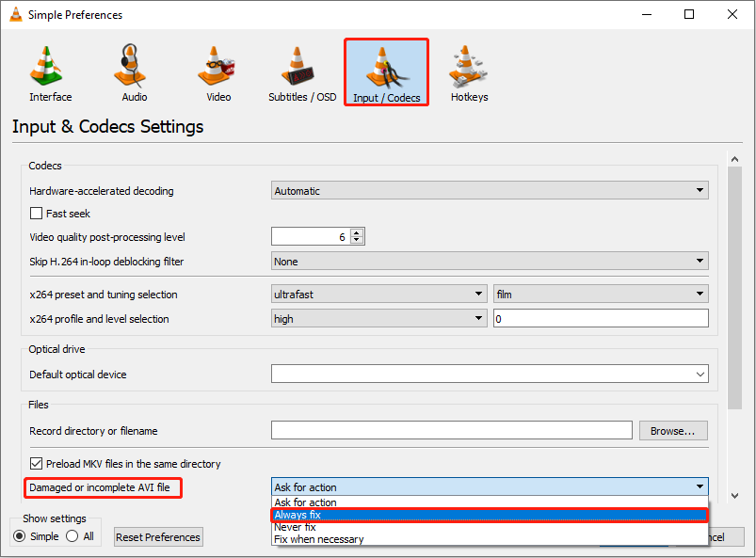Click the Record directory or filename field
This screenshot has width=756, height=558.
coord(451,430)
